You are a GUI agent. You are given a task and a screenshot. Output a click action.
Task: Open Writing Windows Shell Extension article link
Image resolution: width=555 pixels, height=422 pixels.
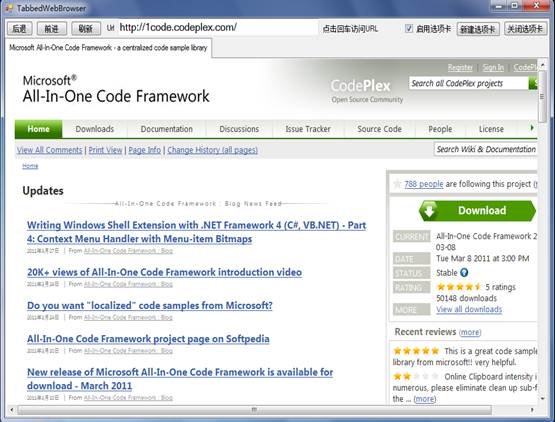coord(196,232)
